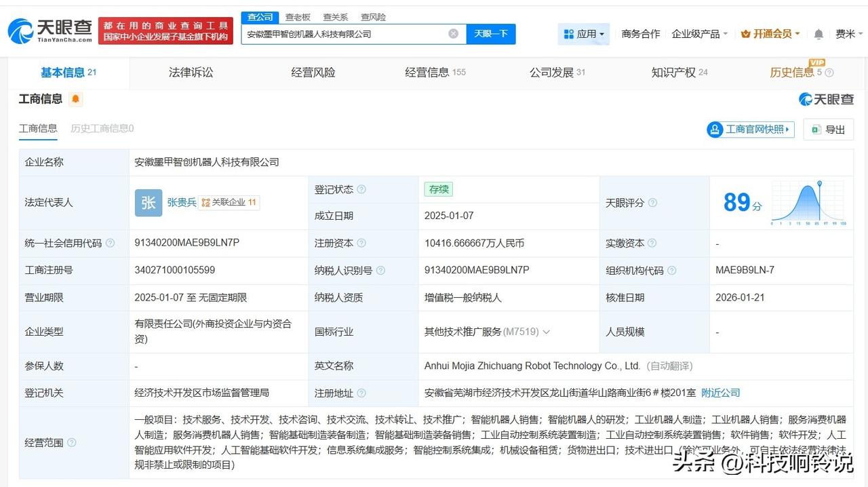
Task: Click help icon beside 天眼评分
Action: (652, 203)
